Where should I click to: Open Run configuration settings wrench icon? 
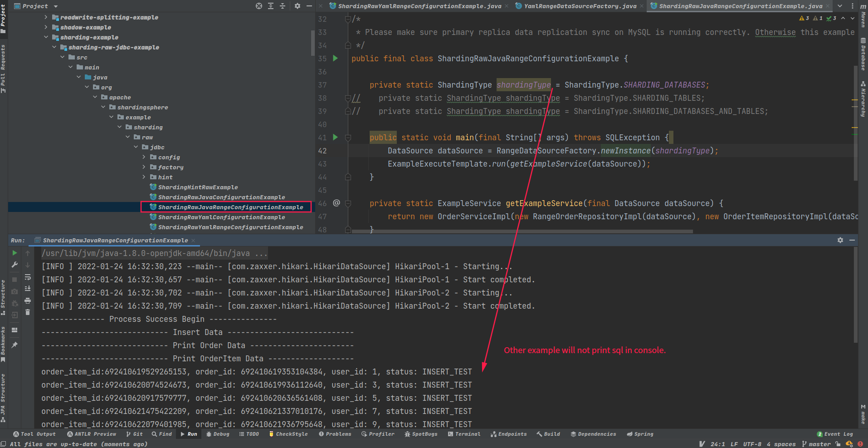click(x=15, y=265)
